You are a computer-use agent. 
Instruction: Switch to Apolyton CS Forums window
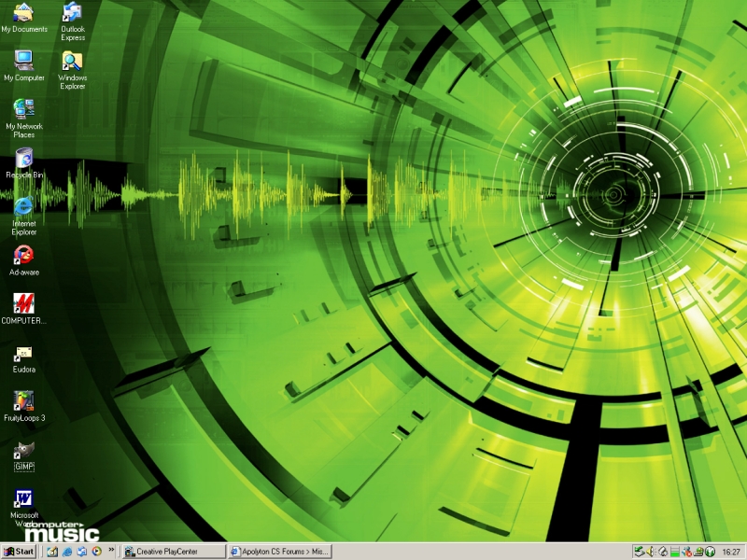pyautogui.click(x=279, y=552)
